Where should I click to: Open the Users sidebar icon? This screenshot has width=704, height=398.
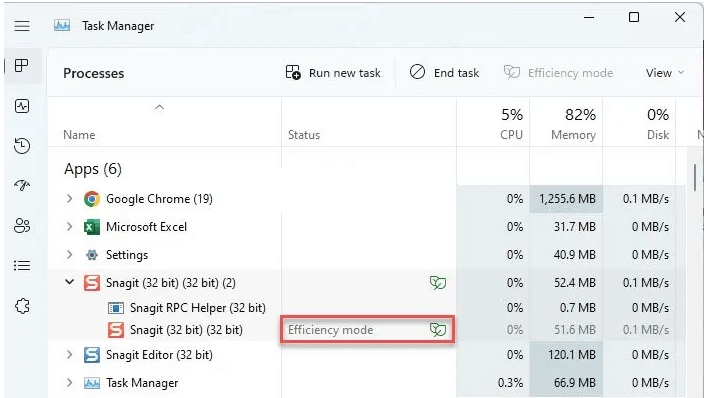click(x=22, y=225)
